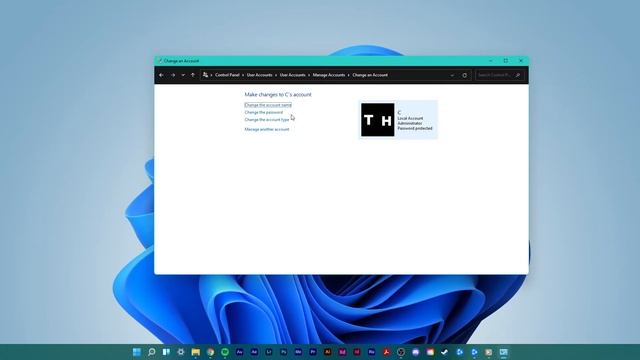
Task: Launch Google Chrome from taskbar
Action: click(x=210, y=352)
